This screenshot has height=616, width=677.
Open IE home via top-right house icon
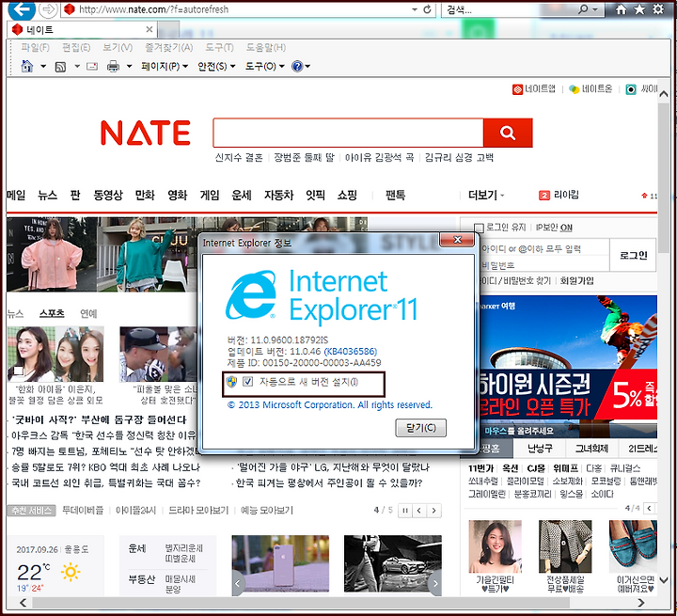(621, 9)
